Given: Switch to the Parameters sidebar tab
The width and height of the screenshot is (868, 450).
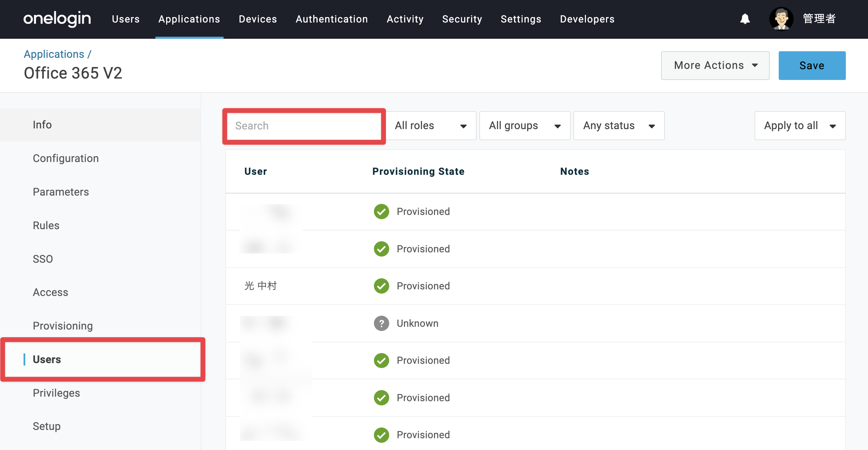Looking at the screenshot, I should coord(100,192).
